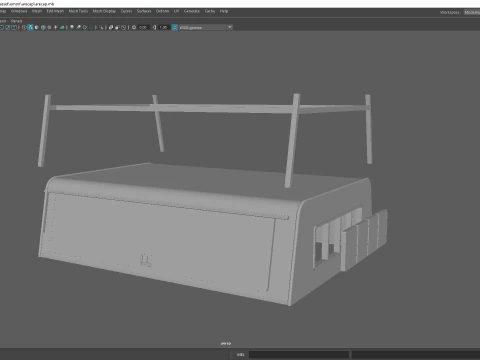The image size is (480, 360).
Task: Click the gamma value field 1.00
Action: tap(163, 27)
